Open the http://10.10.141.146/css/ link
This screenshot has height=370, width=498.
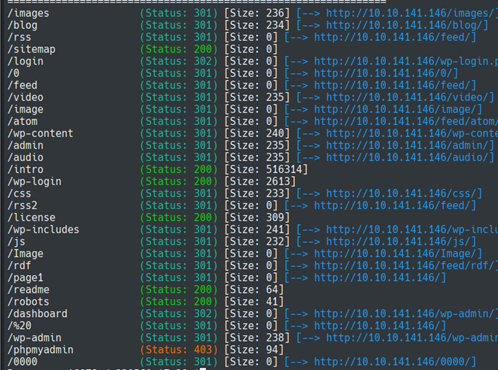click(401, 193)
